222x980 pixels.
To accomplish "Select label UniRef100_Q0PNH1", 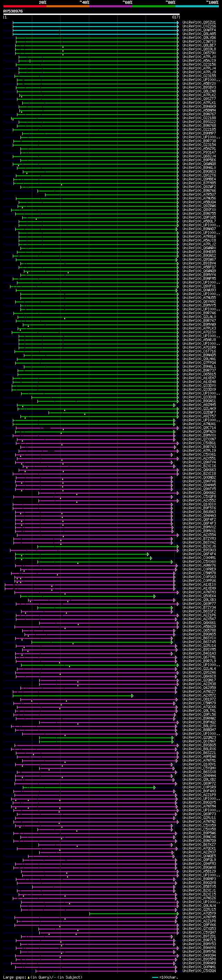I will 199,967.
